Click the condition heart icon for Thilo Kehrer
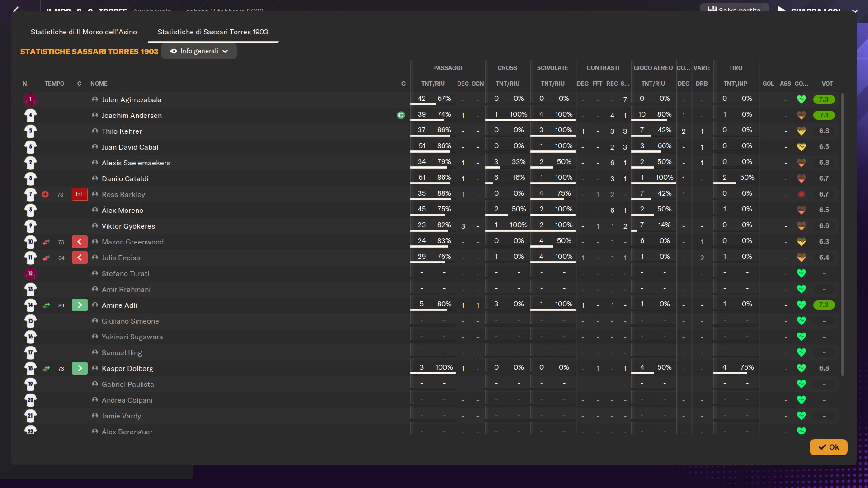This screenshot has height=488, width=868. click(x=801, y=131)
